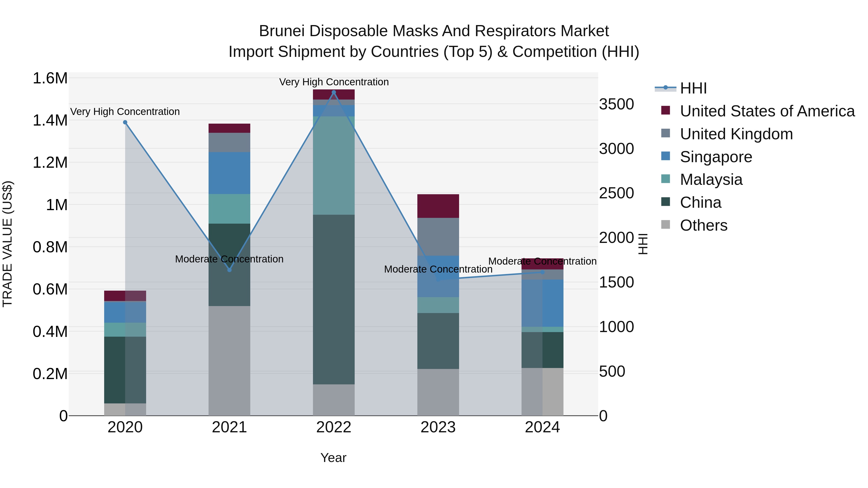Image resolution: width=868 pixels, height=488 pixels.
Task: Click the 2021 Singapore bar segment
Action: (x=230, y=173)
